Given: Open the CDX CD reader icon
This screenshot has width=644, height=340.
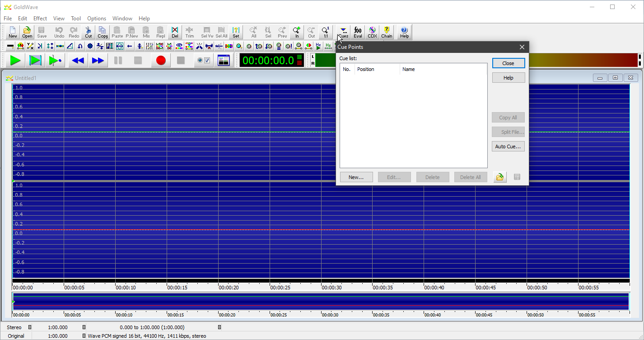Looking at the screenshot, I should tap(372, 32).
